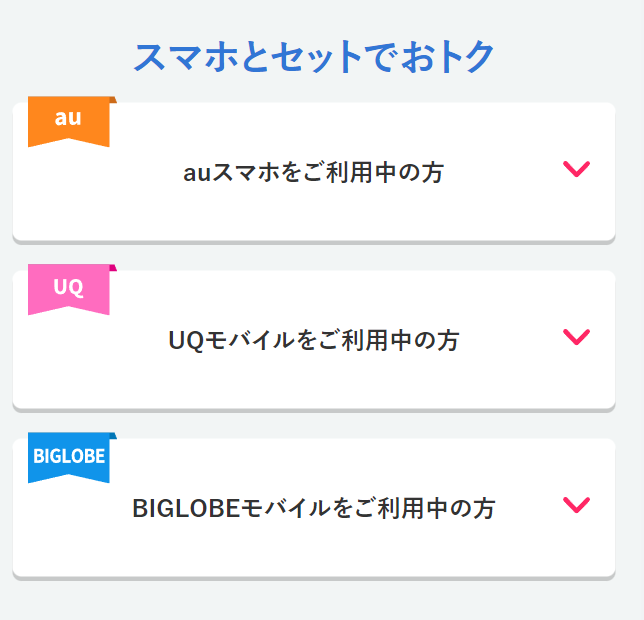
Task: Click blank page background under BIGLOBE card
Action: [x=314, y=600]
